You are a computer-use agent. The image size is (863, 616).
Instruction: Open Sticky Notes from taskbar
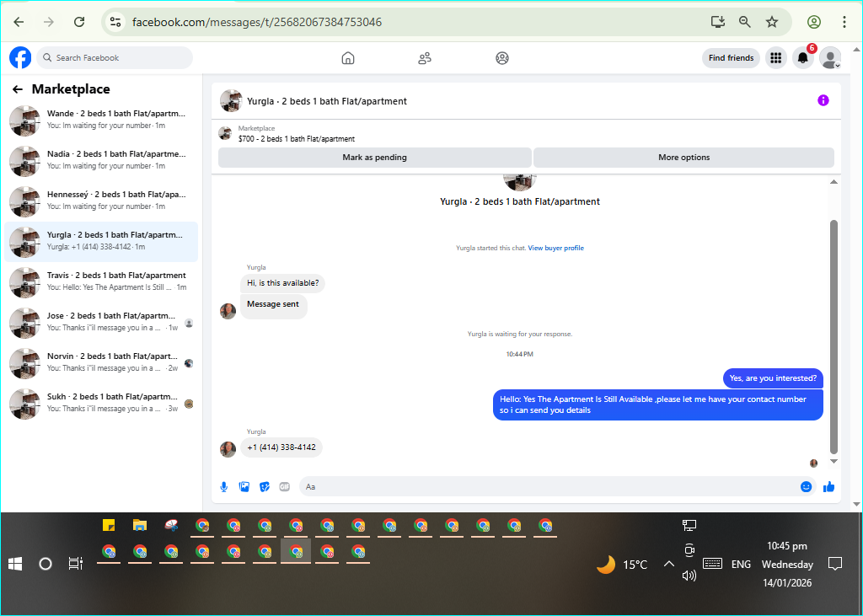tap(109, 525)
